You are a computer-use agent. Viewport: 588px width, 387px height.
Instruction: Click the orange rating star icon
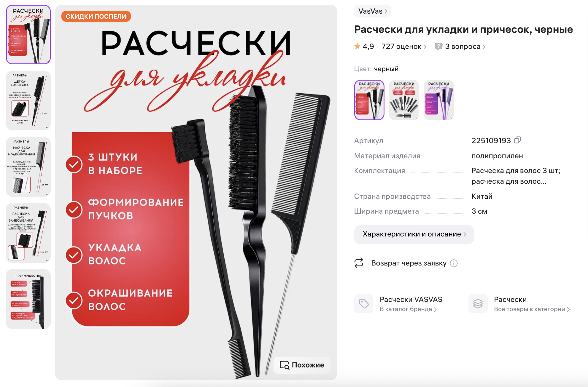pyautogui.click(x=357, y=46)
